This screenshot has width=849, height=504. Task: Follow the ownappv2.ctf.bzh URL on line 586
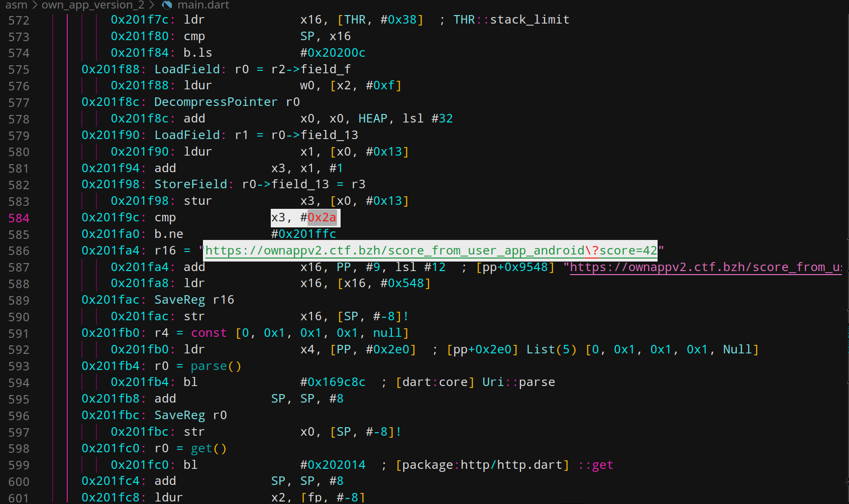coord(431,250)
